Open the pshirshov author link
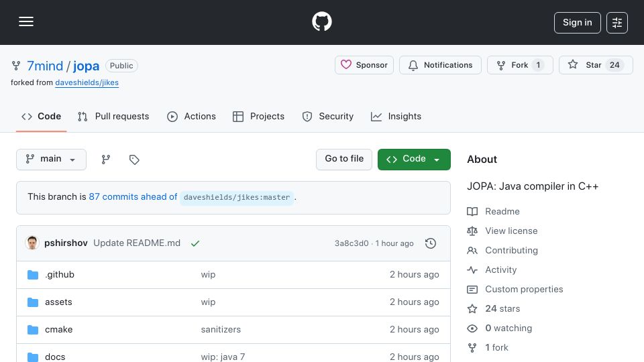 pyautogui.click(x=66, y=243)
